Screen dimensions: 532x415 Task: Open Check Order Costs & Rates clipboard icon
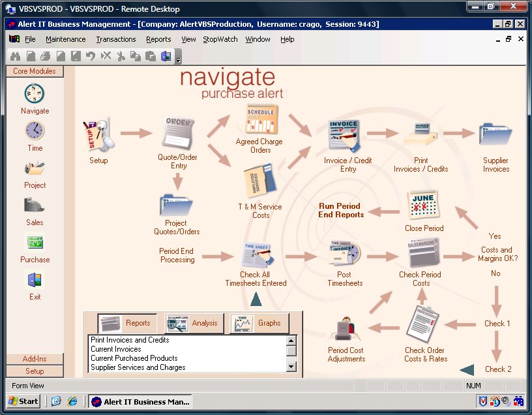(422, 324)
